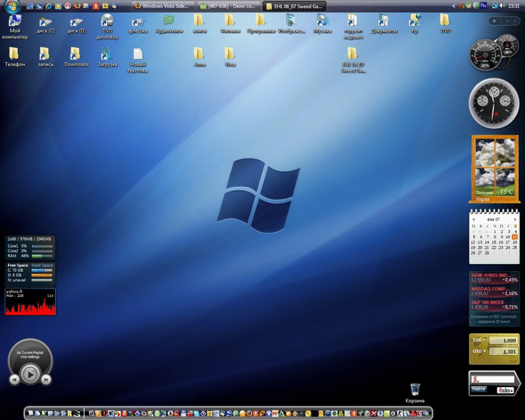Go to next month in calendar gadget

pyautogui.click(x=515, y=219)
